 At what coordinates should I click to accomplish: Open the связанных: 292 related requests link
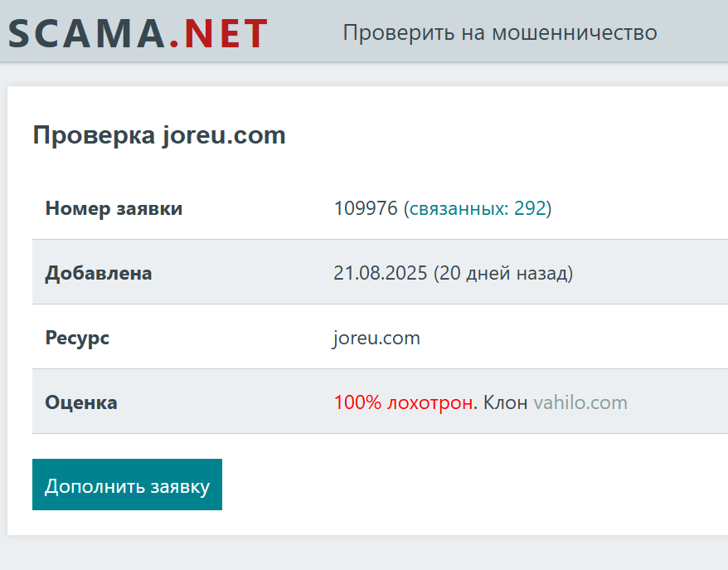[x=478, y=208]
